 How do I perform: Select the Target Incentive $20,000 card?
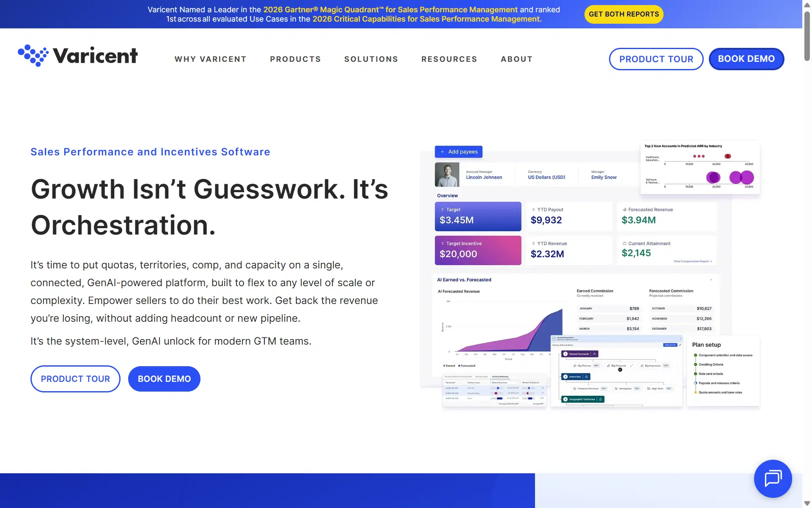[478, 250]
